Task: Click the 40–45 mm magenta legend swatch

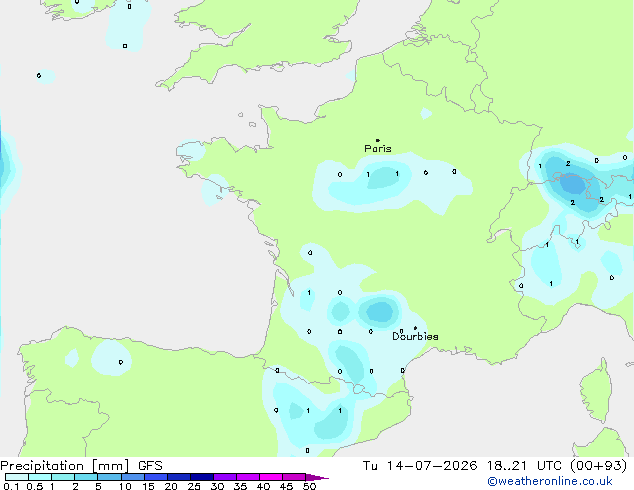Action: 271,477
